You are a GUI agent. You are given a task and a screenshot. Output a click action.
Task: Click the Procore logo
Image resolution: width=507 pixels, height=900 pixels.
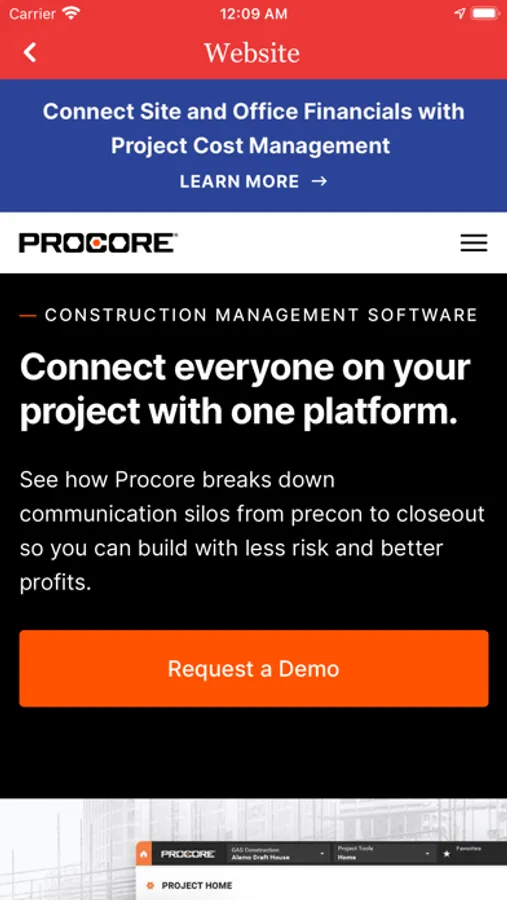click(x=98, y=243)
